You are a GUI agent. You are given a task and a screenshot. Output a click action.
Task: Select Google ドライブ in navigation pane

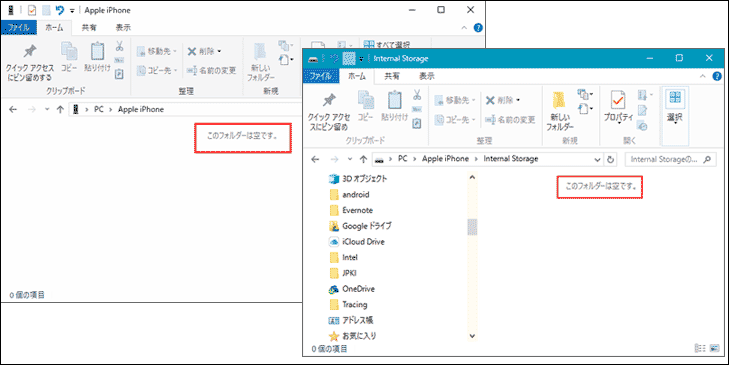360,226
